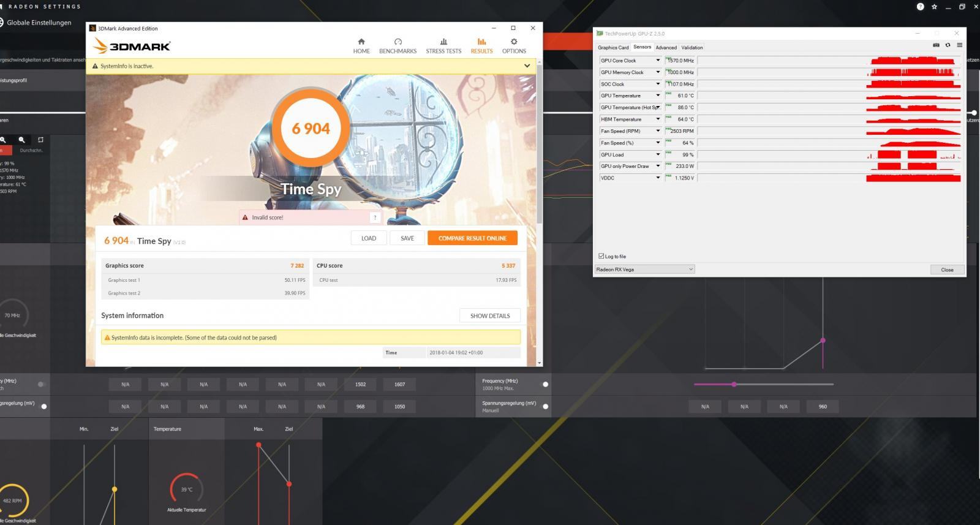Click the 1050 voltage state value field
Image resolution: width=980 pixels, height=525 pixels.
pos(399,406)
